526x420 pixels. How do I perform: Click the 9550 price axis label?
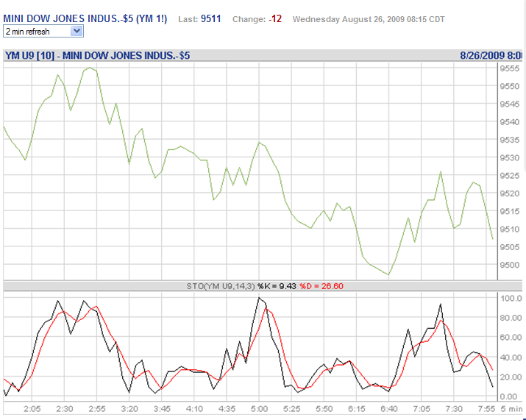tap(510, 86)
